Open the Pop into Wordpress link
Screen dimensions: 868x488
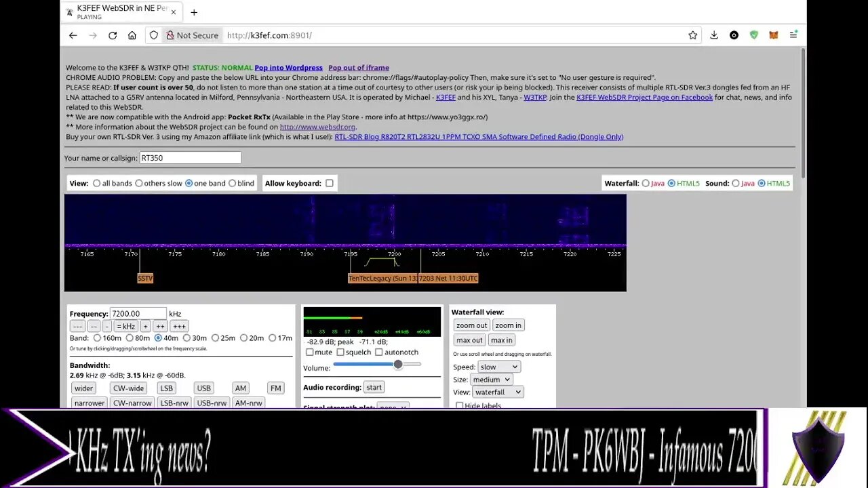point(288,68)
